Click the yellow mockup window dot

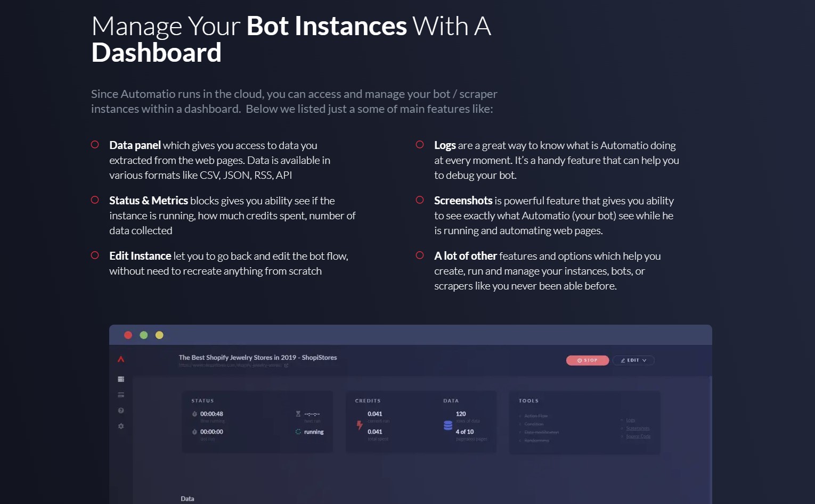click(159, 335)
